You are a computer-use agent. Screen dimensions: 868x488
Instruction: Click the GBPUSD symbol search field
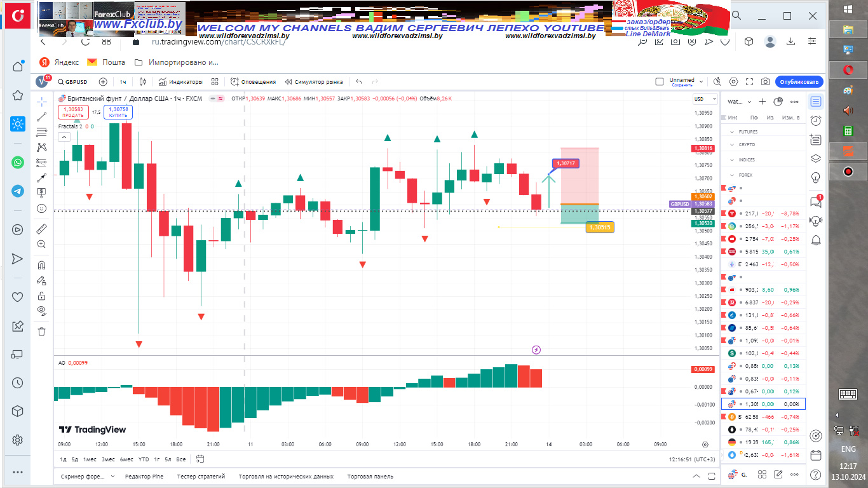72,82
